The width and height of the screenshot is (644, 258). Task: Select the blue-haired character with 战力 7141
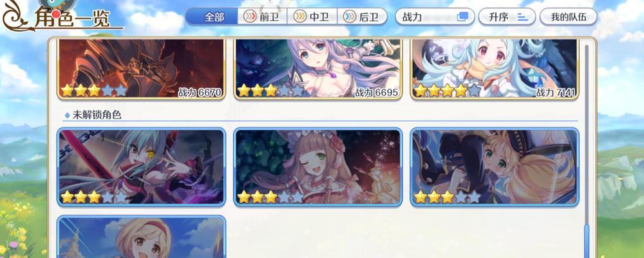pos(495,69)
